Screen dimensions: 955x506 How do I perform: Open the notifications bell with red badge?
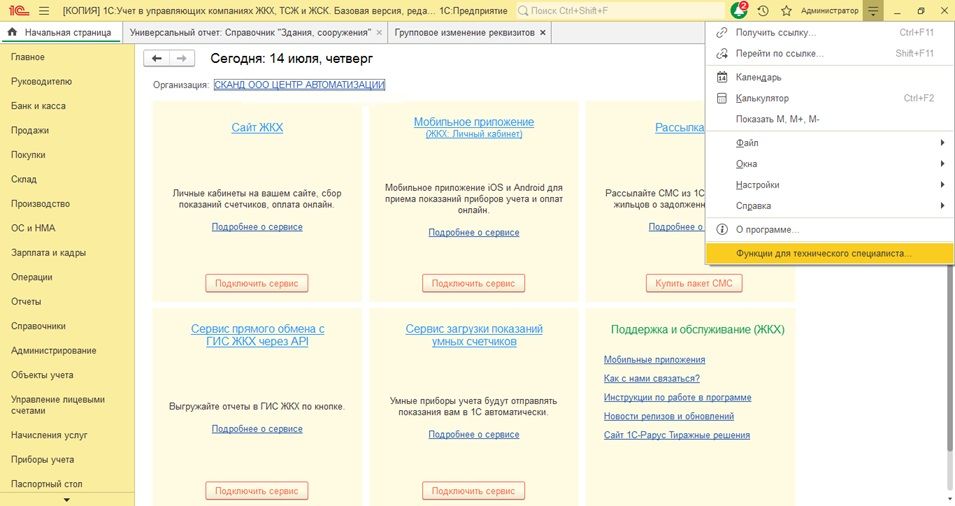tap(738, 11)
